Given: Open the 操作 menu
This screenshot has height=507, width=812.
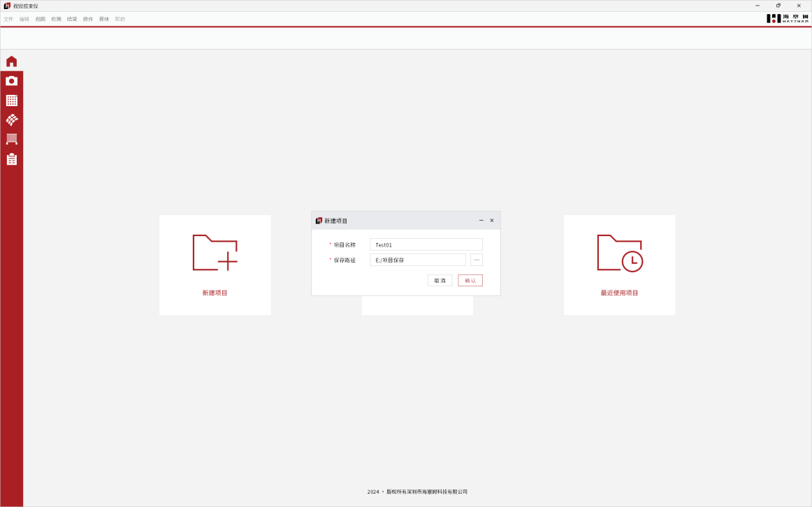Looking at the screenshot, I should pyautogui.click(x=88, y=19).
